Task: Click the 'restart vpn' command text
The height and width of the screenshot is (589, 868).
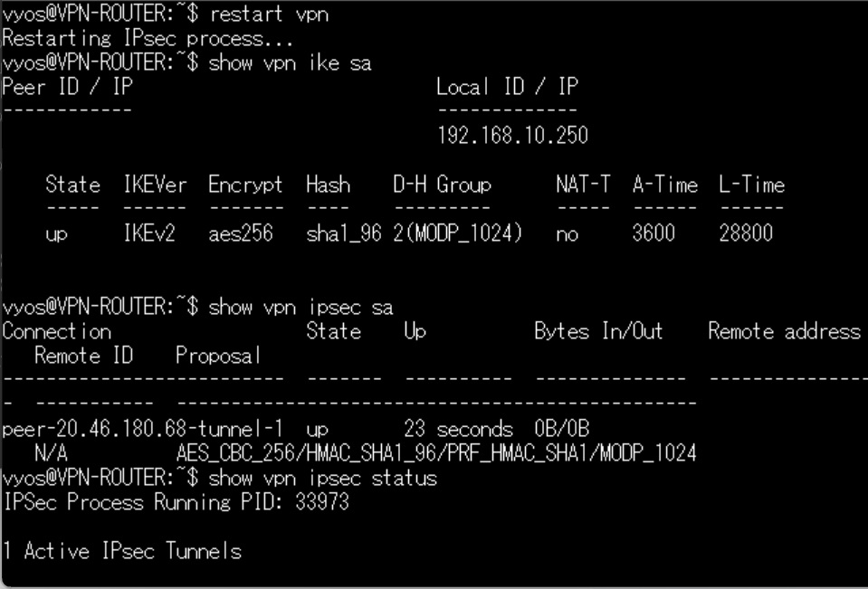Action: coord(269,14)
